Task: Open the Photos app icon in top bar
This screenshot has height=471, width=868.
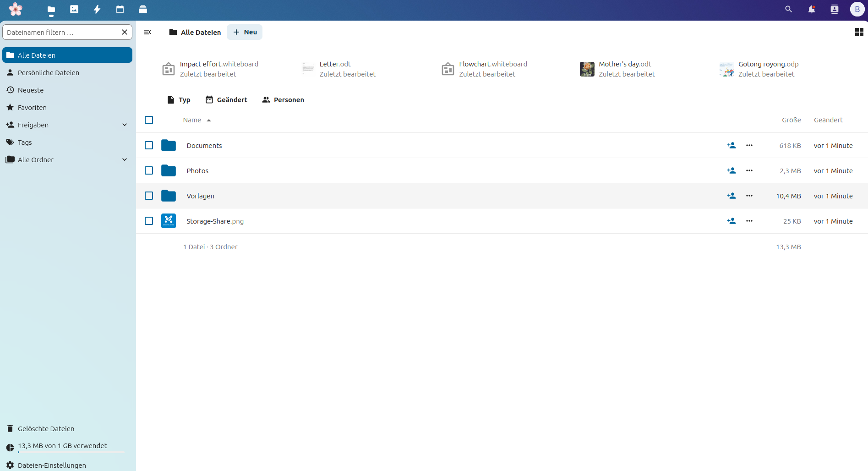Action: (x=74, y=9)
